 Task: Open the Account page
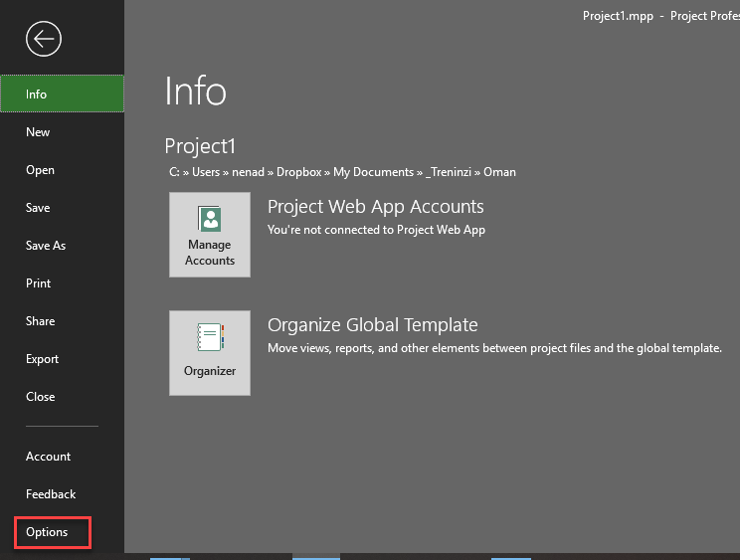48,457
